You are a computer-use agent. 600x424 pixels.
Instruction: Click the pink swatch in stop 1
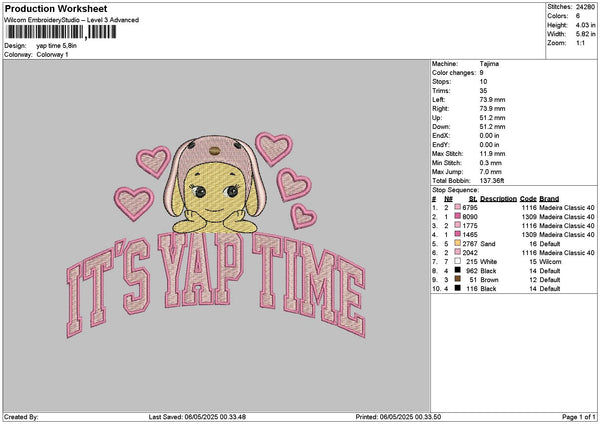click(460, 207)
